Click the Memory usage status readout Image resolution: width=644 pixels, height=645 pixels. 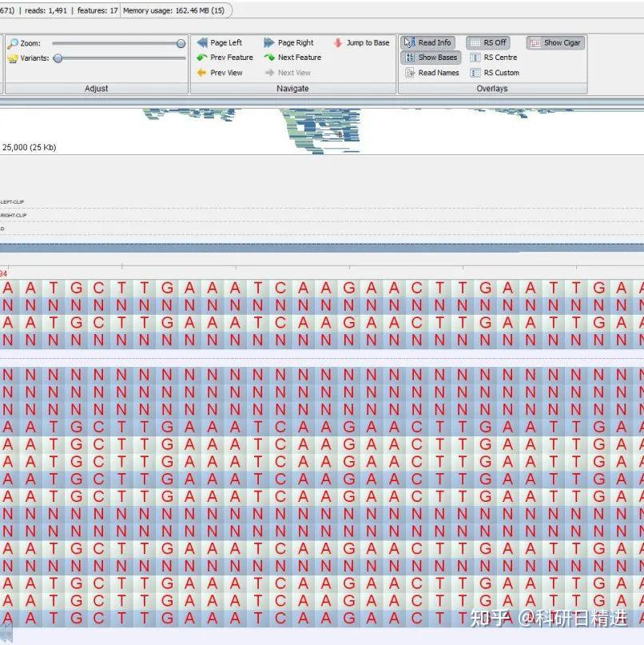(x=173, y=10)
